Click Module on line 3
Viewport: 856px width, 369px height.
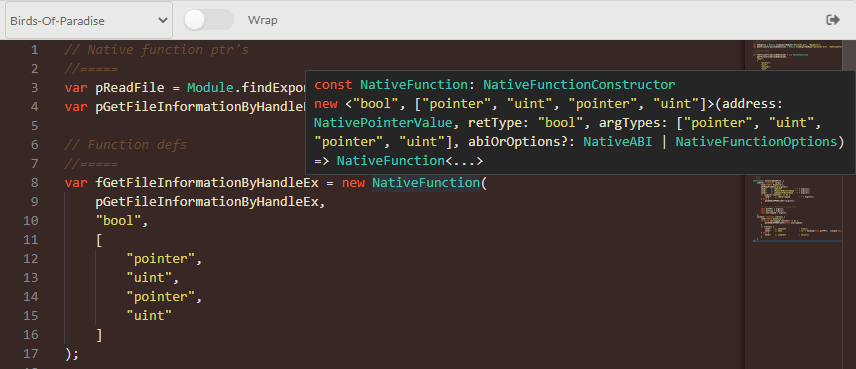coord(210,88)
